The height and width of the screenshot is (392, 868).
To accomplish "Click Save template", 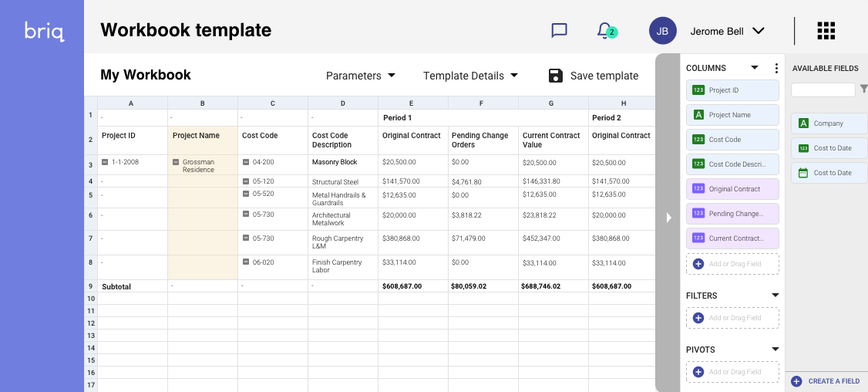I will coord(594,76).
